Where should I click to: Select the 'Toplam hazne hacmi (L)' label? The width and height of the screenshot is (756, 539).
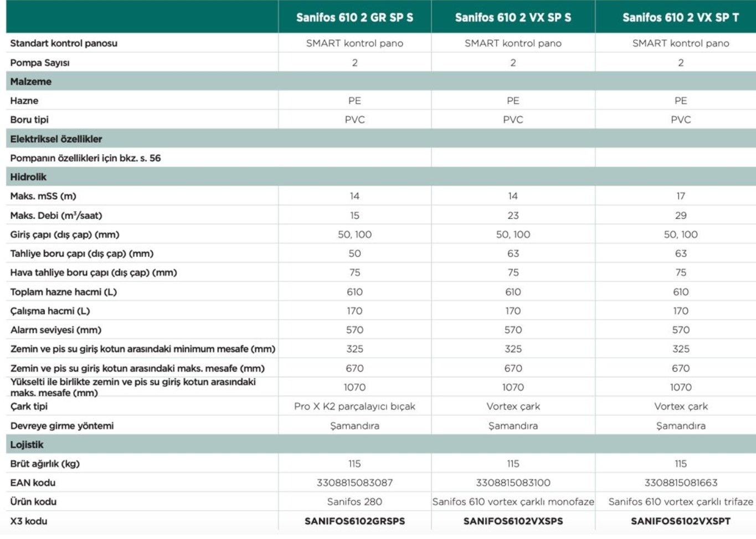(x=64, y=292)
